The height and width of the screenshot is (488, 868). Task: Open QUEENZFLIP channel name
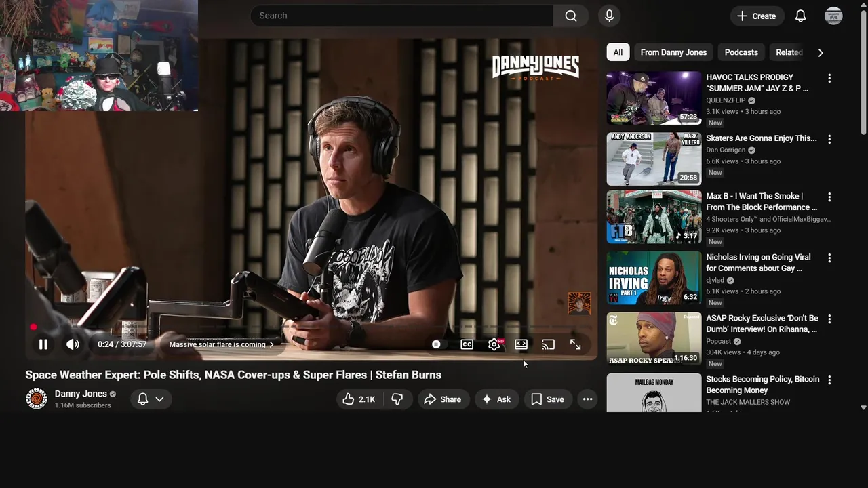[726, 100]
